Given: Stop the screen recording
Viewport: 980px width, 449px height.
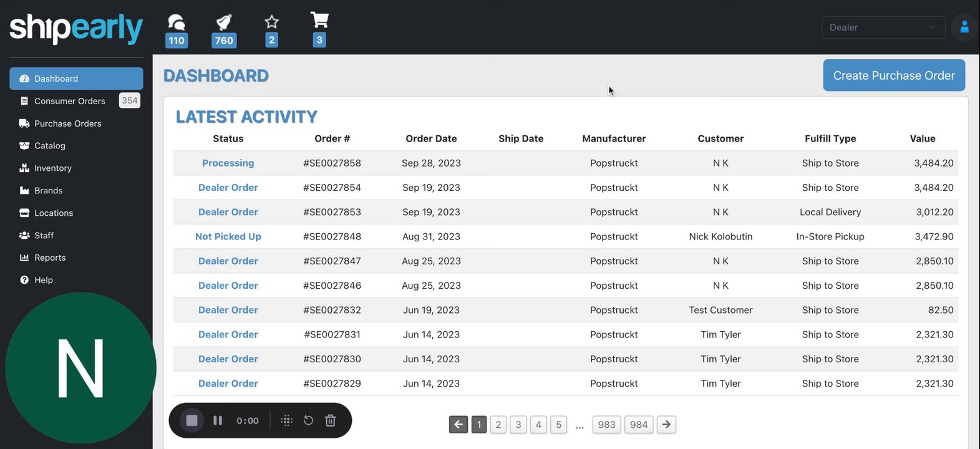Looking at the screenshot, I should tap(192, 421).
